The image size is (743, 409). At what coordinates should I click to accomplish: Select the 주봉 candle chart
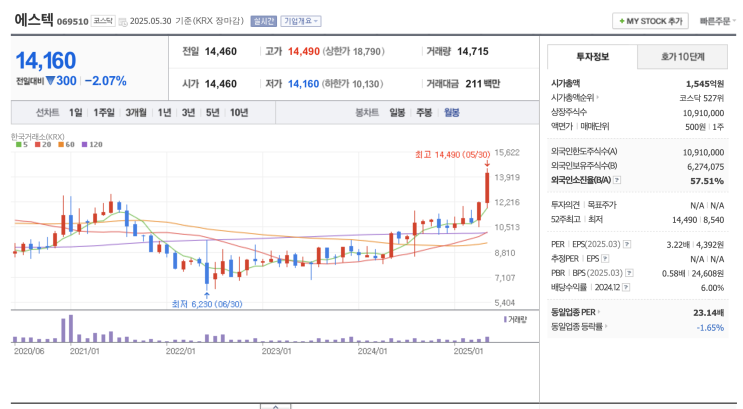[x=424, y=113]
